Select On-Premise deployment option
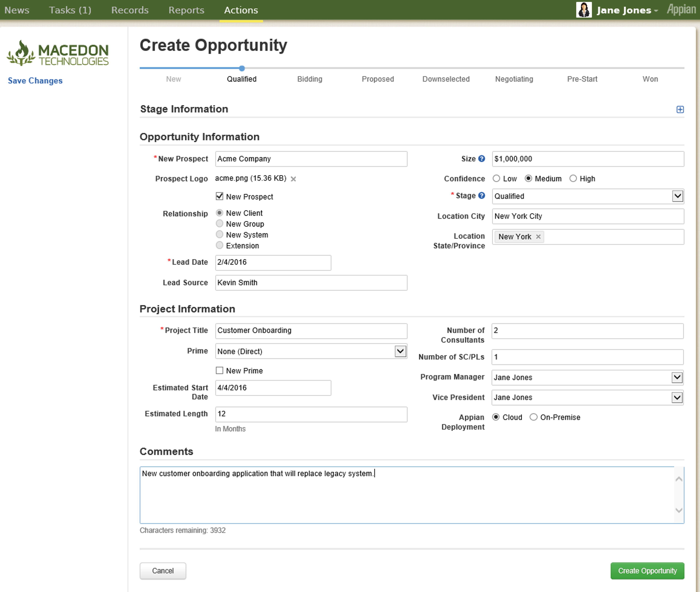 [x=533, y=417]
